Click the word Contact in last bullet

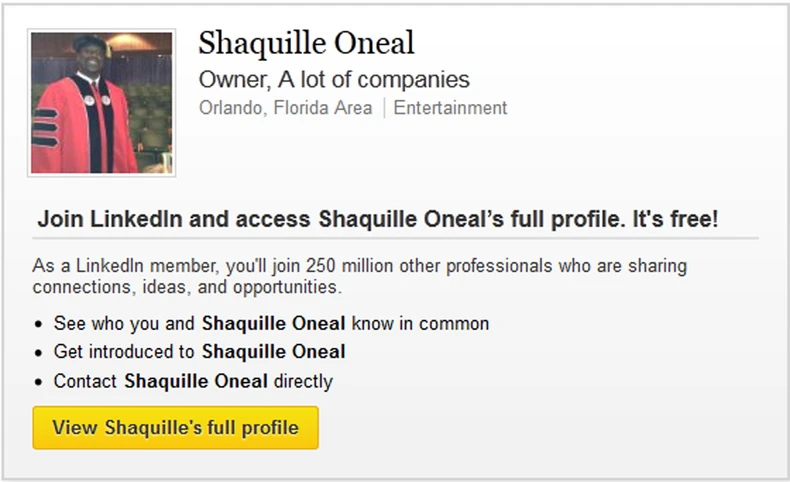86,381
